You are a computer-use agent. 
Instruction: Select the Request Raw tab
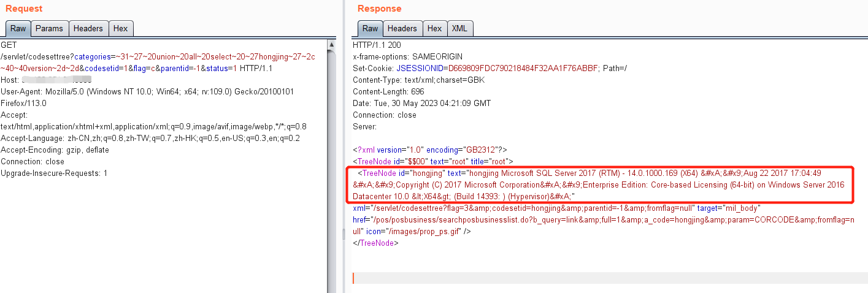coord(18,28)
